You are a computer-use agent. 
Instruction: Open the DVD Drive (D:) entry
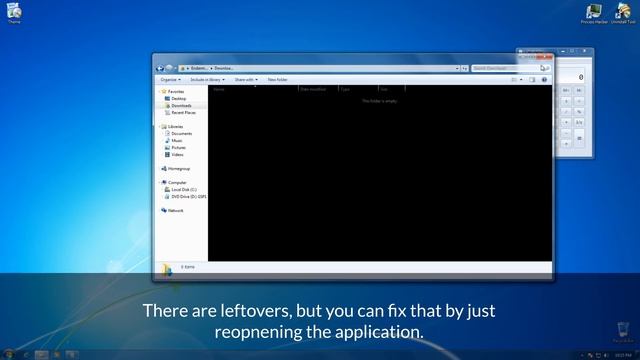tap(189, 197)
